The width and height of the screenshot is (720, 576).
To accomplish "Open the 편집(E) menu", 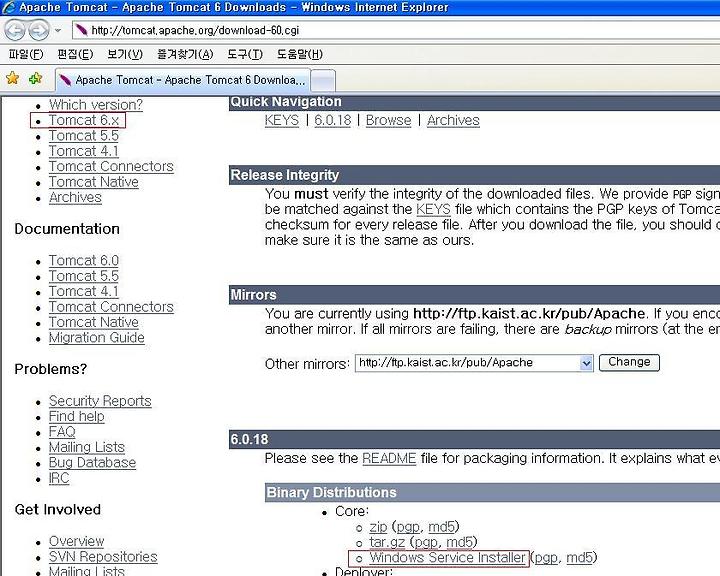I will [x=75, y=55].
